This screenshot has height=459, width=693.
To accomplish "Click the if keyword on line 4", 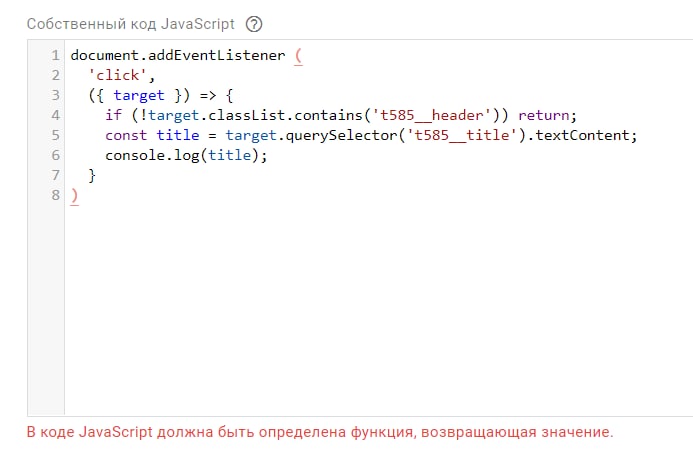I will [113, 115].
